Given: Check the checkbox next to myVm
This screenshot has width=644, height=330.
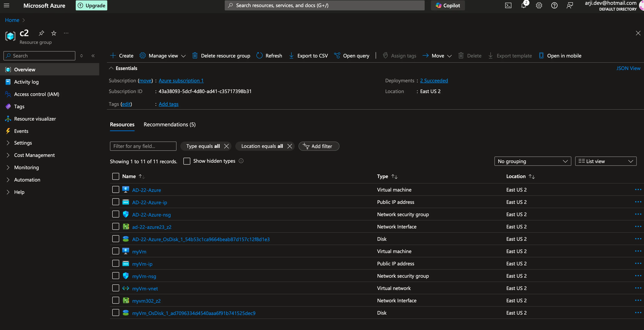Looking at the screenshot, I should [x=116, y=251].
